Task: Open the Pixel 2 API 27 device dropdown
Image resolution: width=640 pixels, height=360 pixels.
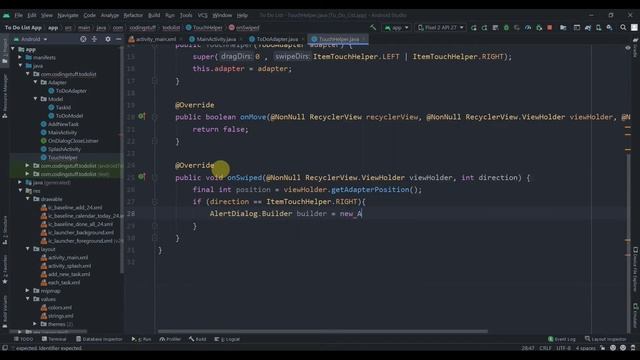Action: pos(440,28)
